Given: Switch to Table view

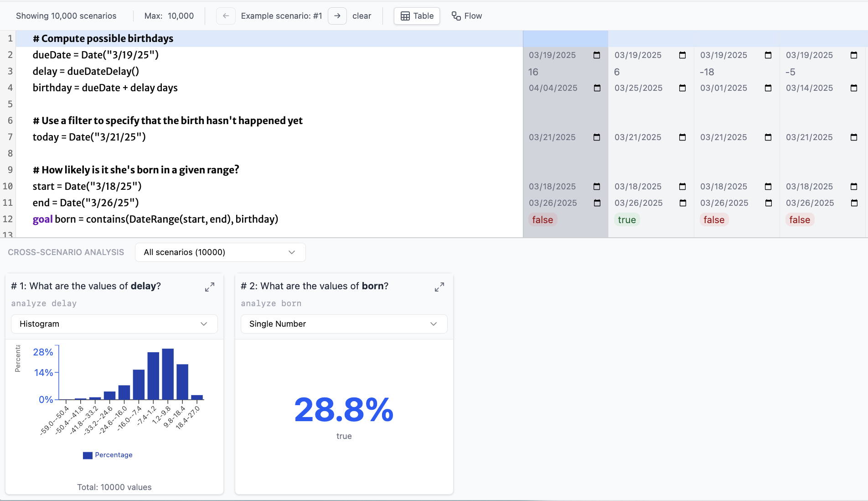Looking at the screenshot, I should 417,16.
